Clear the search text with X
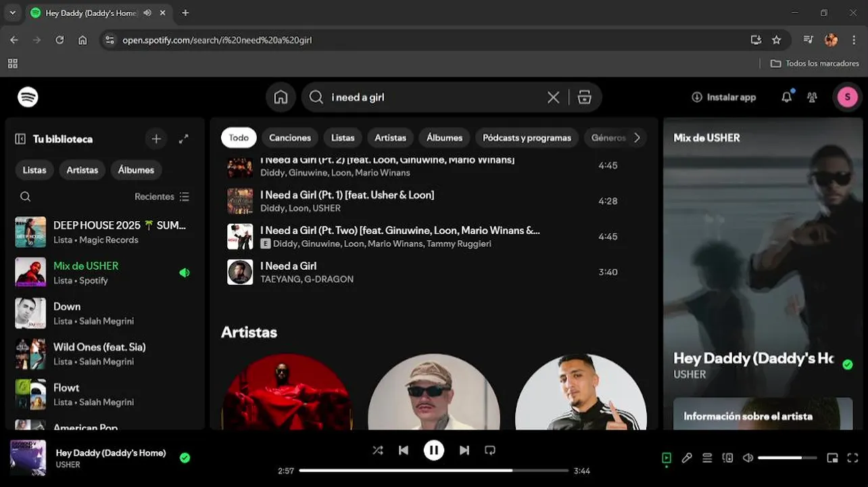This screenshot has height=487, width=868. pos(553,97)
